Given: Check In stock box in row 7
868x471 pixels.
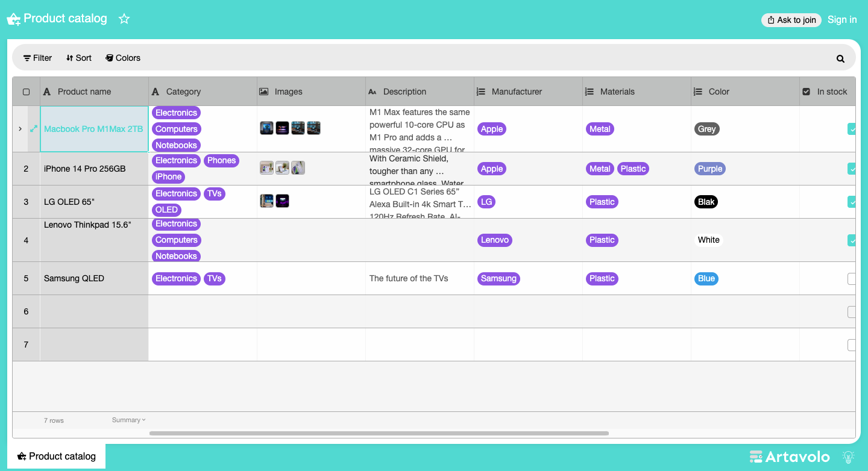Looking at the screenshot, I should pyautogui.click(x=852, y=345).
